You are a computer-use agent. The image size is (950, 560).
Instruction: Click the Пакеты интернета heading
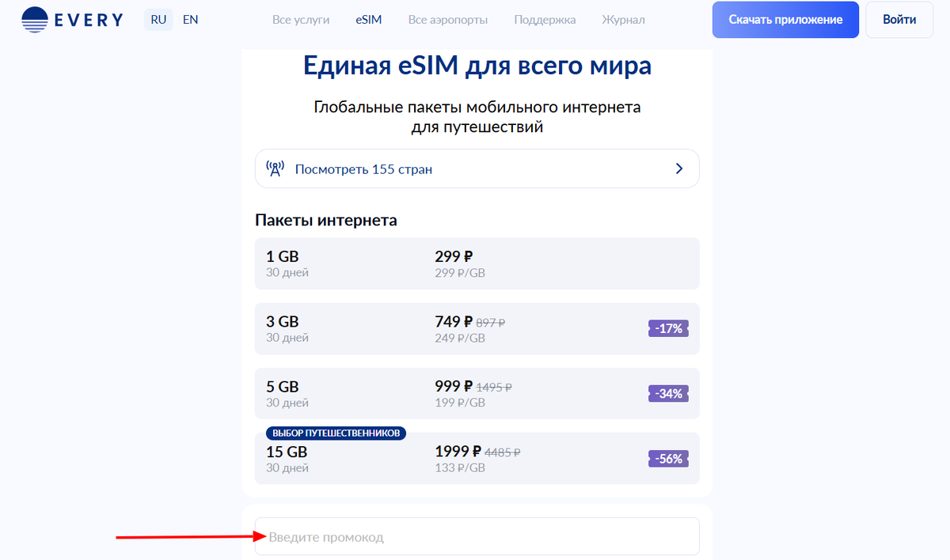click(x=326, y=220)
